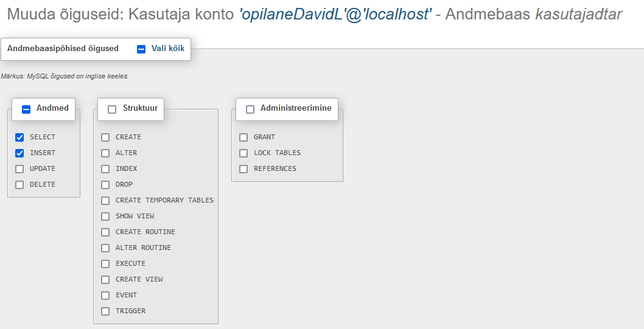Tick the REFERENCES privilege checkbox
The image size is (644, 329).
tap(243, 169)
